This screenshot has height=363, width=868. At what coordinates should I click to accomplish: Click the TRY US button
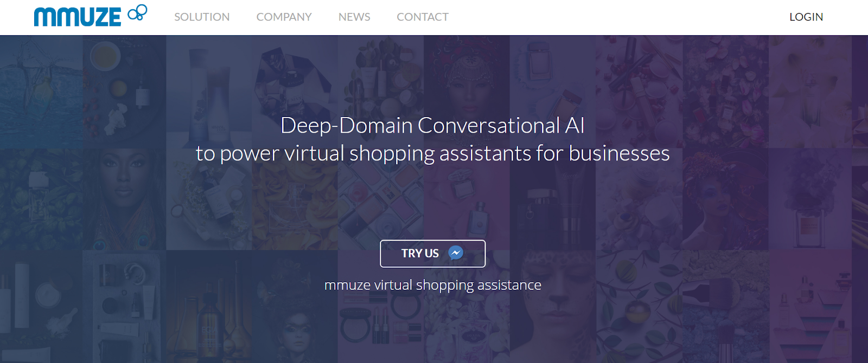432,254
